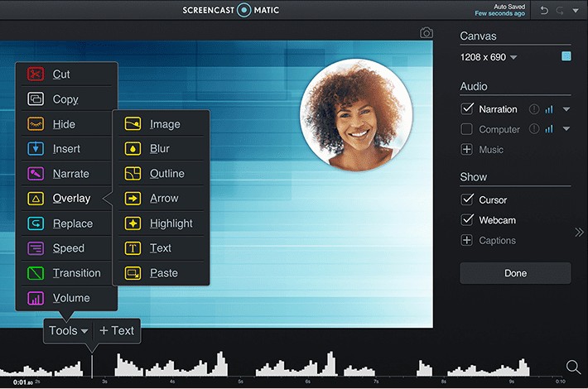
Task: Add Captions with plus box
Action: tap(466, 240)
